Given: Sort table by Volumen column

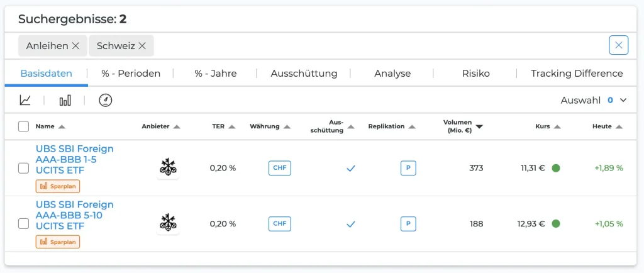Looking at the screenshot, I should [x=462, y=126].
